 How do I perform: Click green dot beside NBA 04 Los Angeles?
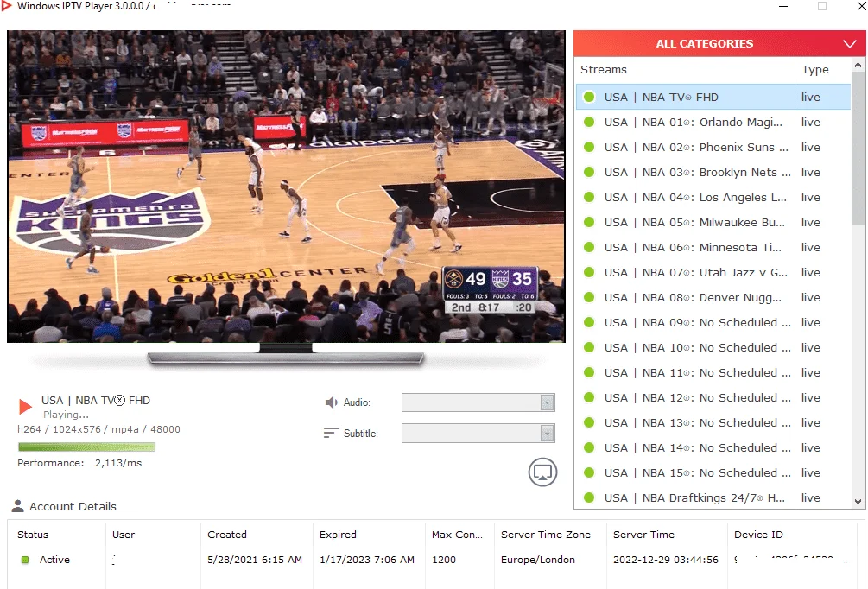click(589, 197)
